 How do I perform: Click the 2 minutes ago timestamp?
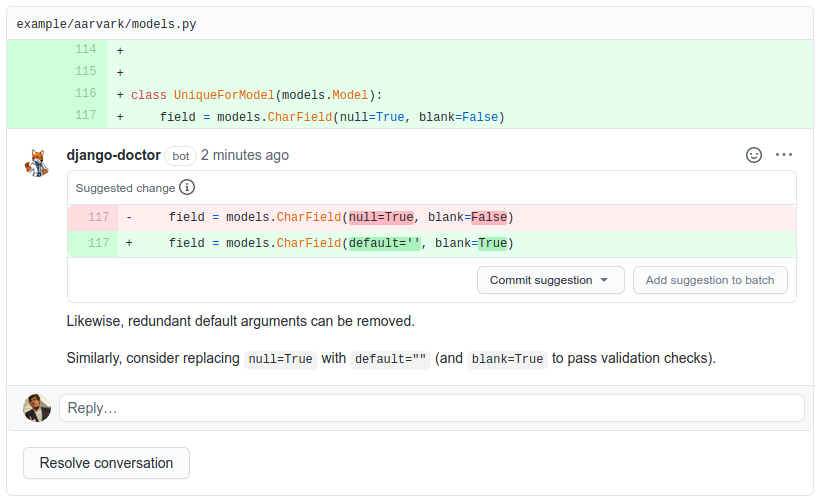point(244,155)
